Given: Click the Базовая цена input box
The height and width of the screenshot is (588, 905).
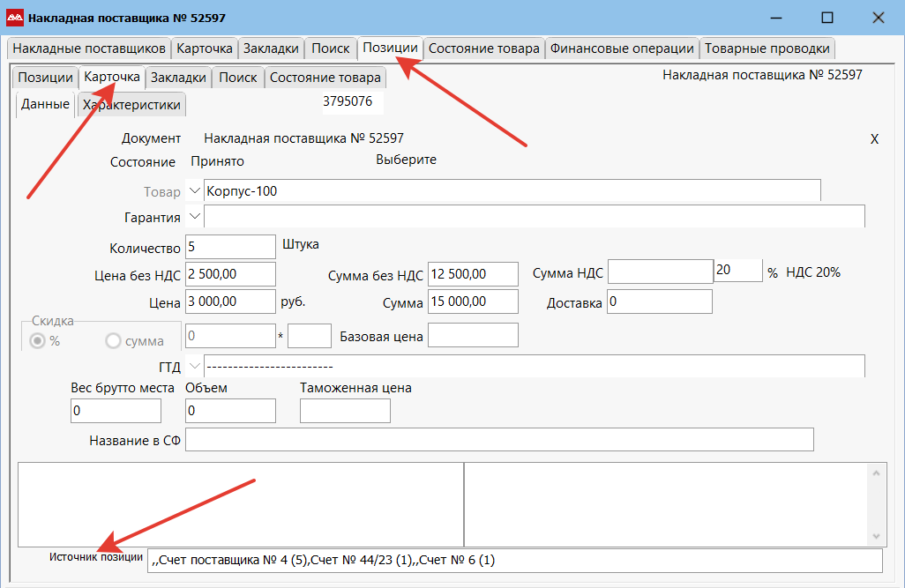Looking at the screenshot, I should [473, 336].
